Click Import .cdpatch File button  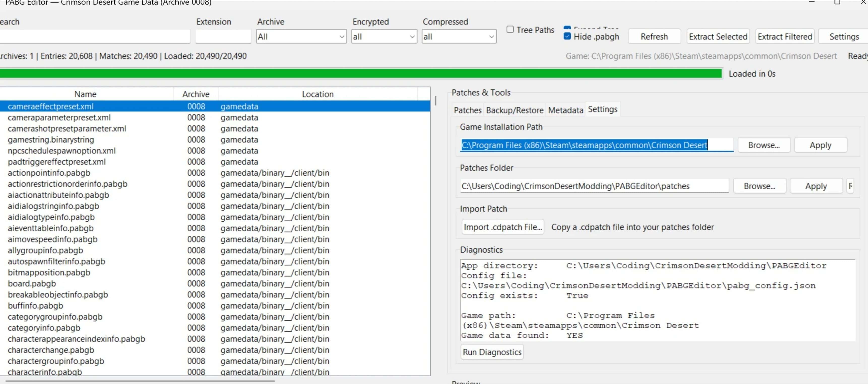(x=502, y=227)
